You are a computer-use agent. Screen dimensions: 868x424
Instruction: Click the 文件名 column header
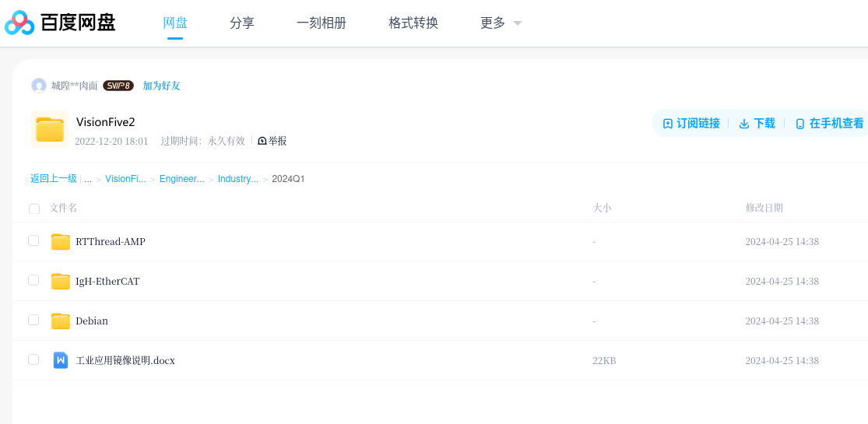pos(64,208)
